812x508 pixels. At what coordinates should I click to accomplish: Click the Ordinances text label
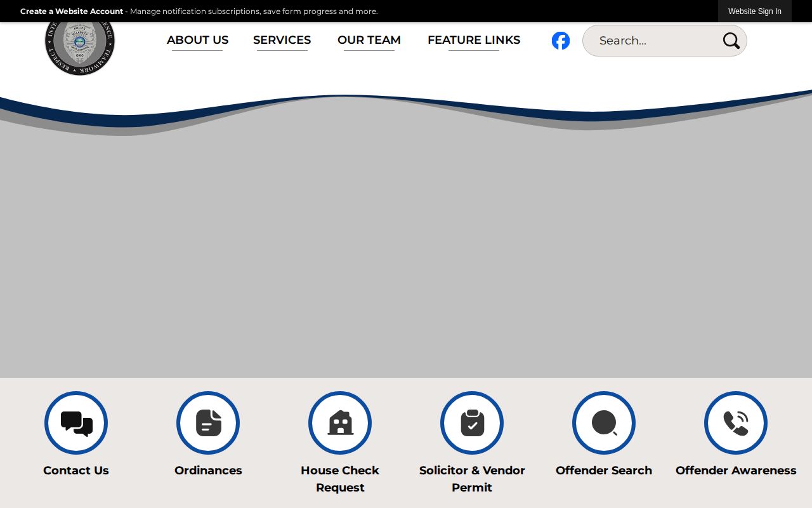click(208, 471)
